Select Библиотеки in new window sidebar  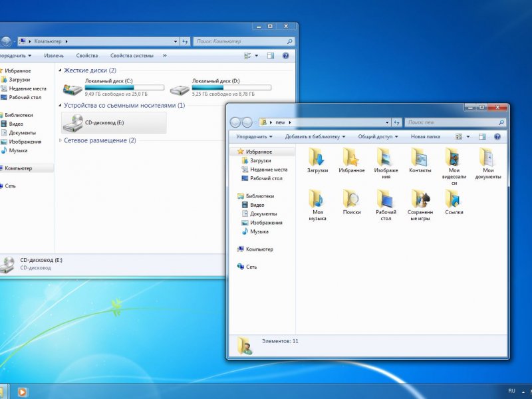tap(260, 196)
